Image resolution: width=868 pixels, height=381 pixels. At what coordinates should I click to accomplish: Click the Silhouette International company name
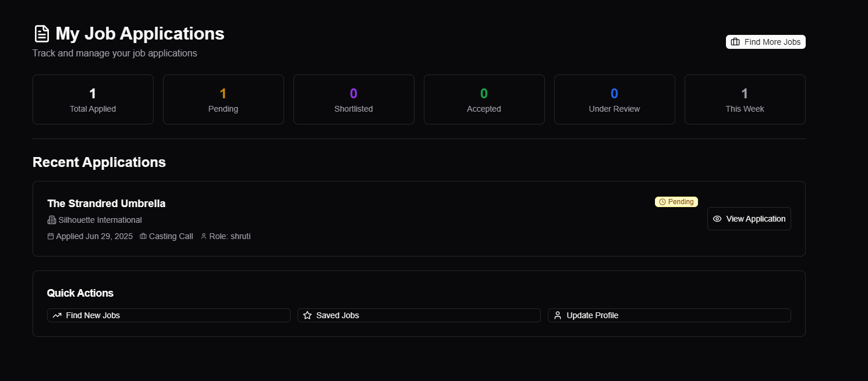(x=100, y=220)
